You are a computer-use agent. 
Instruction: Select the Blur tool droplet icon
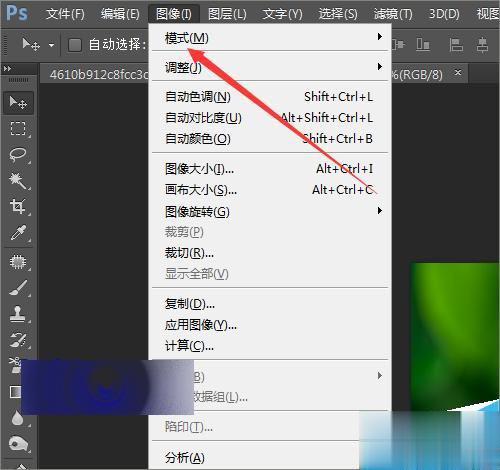point(17,418)
